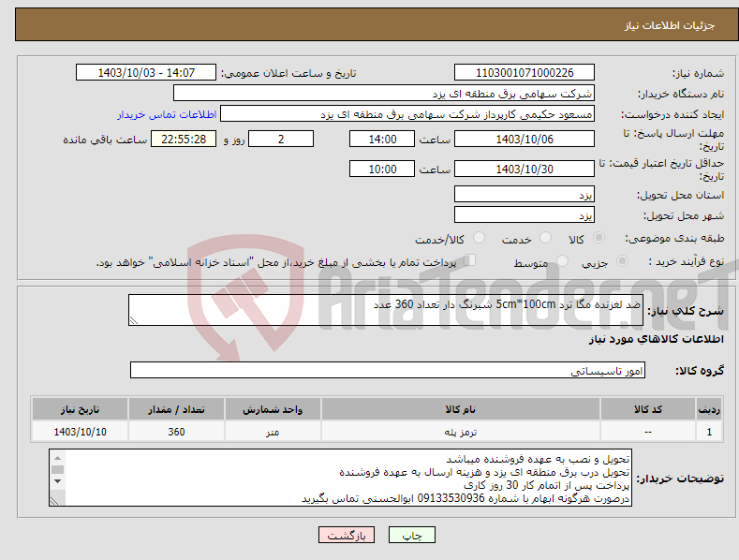Screen dimensions: 739x560
Task: Click the ترمز پله item name cell
Action: pos(461,432)
